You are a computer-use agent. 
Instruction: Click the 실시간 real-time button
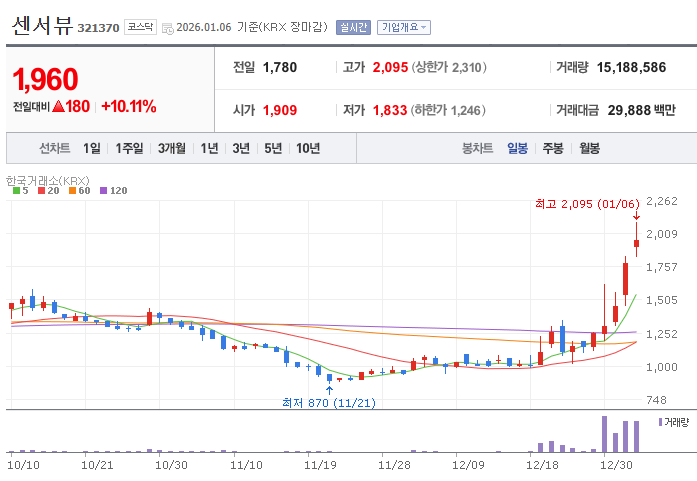353,28
